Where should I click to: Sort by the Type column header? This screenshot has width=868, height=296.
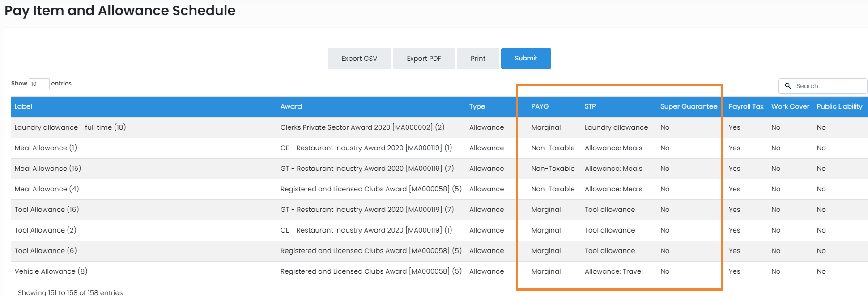[x=477, y=106]
